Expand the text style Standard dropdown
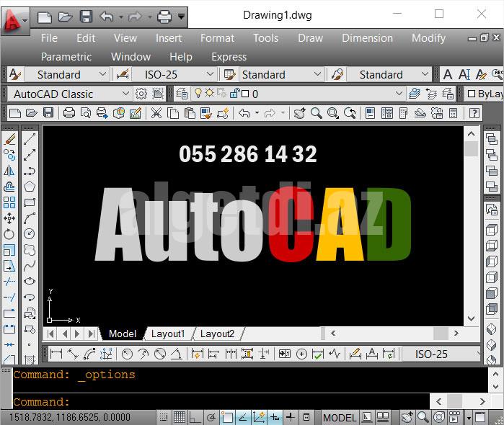504x425 pixels. pos(102,74)
